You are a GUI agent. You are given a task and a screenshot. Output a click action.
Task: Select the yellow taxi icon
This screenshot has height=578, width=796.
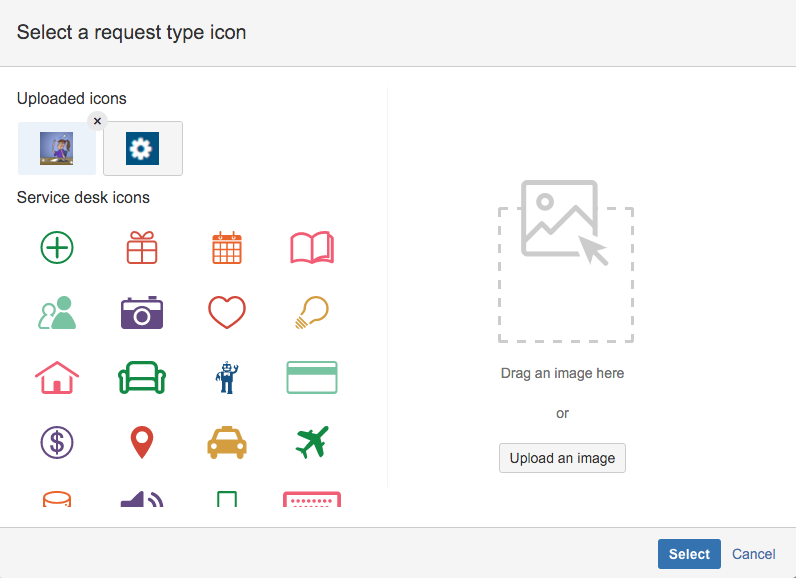(227, 441)
